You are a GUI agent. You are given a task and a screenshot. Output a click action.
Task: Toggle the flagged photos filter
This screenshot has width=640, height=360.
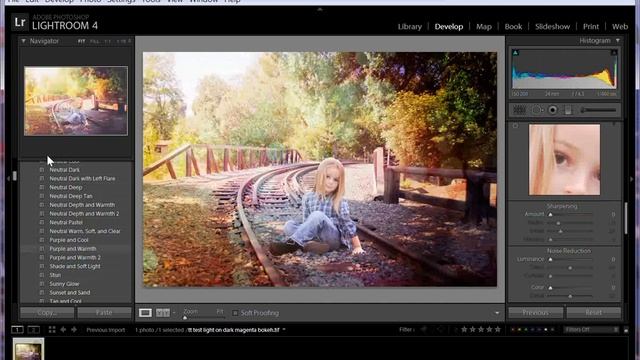424,329
